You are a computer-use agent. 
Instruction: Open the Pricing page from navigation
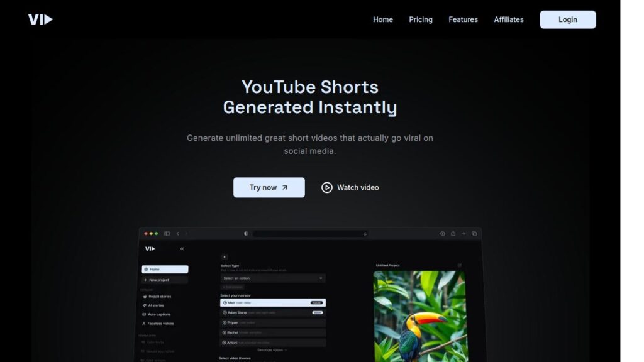click(x=420, y=19)
